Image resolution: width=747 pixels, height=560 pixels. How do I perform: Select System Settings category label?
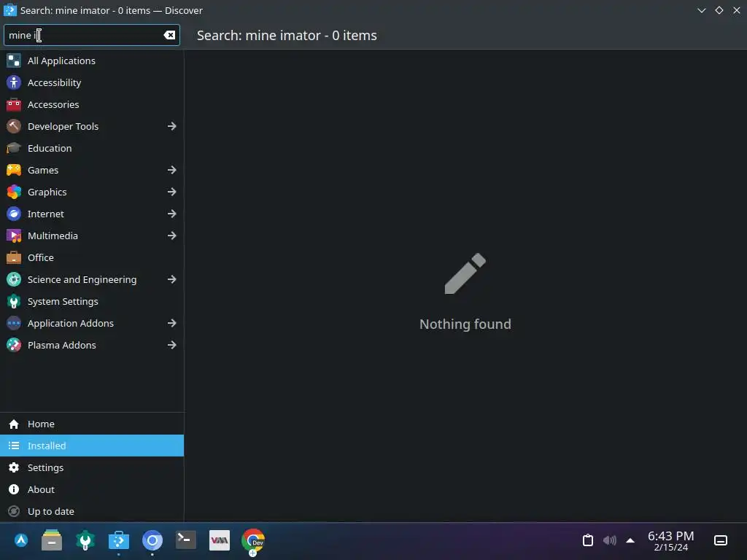(x=63, y=301)
